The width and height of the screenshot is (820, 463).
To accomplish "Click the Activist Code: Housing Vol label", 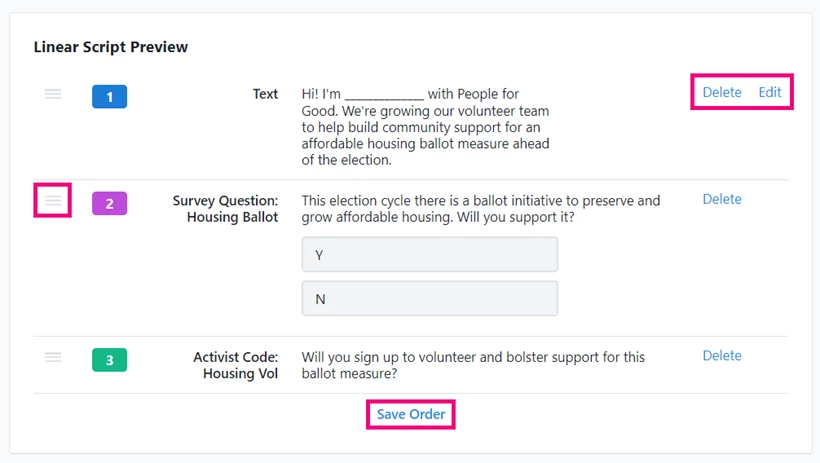I will (x=236, y=365).
